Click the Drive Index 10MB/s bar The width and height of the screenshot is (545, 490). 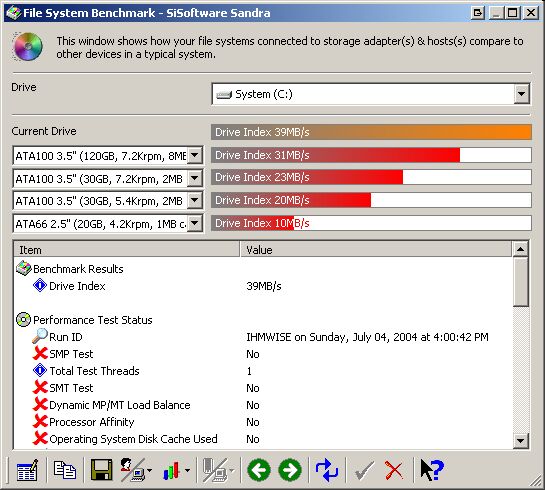371,223
